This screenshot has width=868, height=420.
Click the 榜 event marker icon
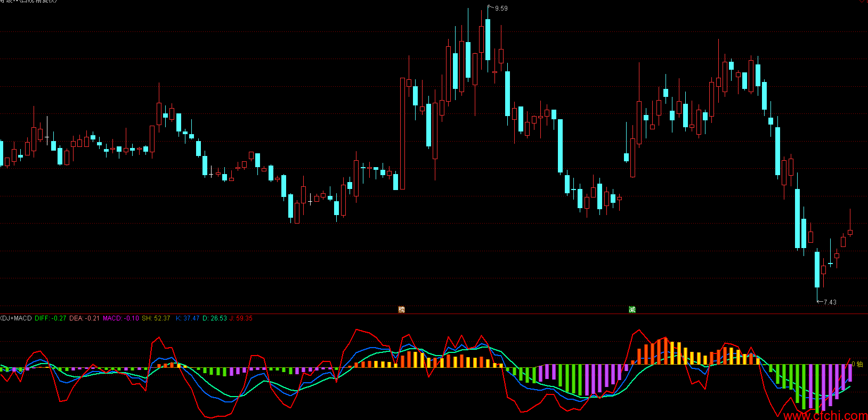[402, 309]
